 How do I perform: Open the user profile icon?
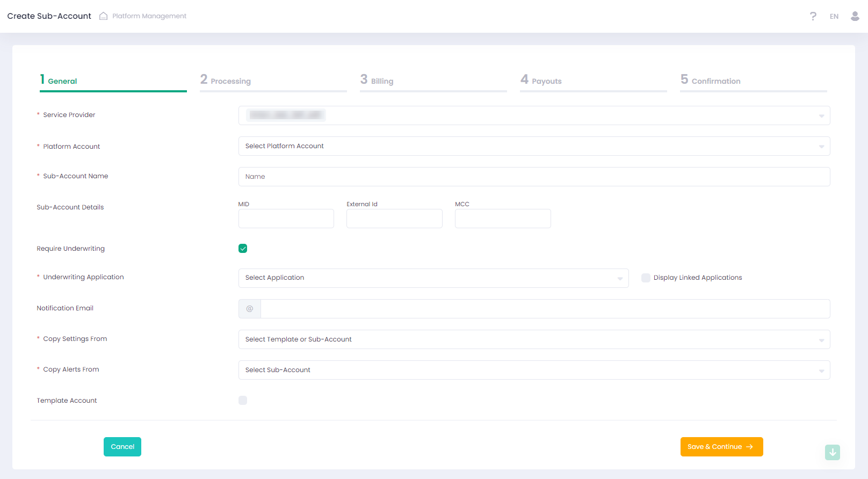coord(855,16)
